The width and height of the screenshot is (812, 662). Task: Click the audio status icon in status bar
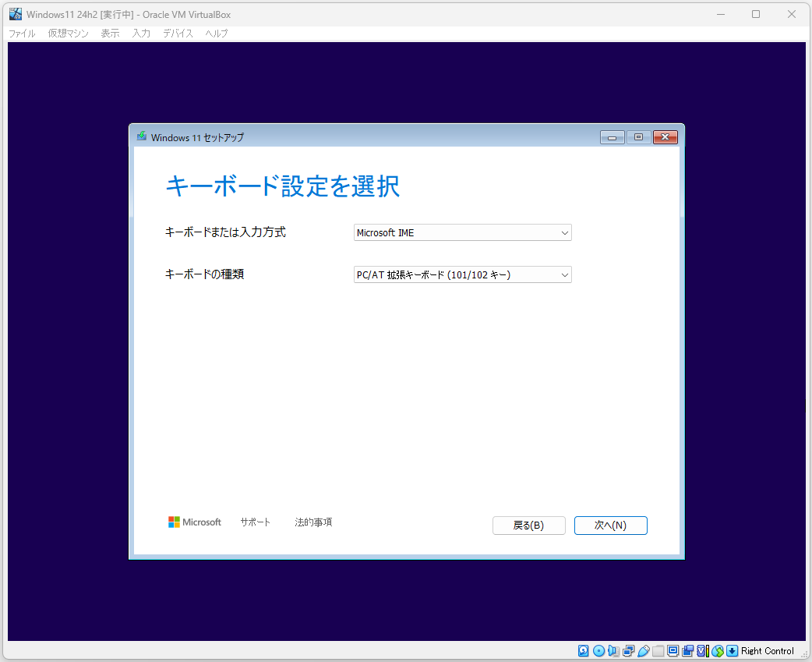tap(613, 650)
